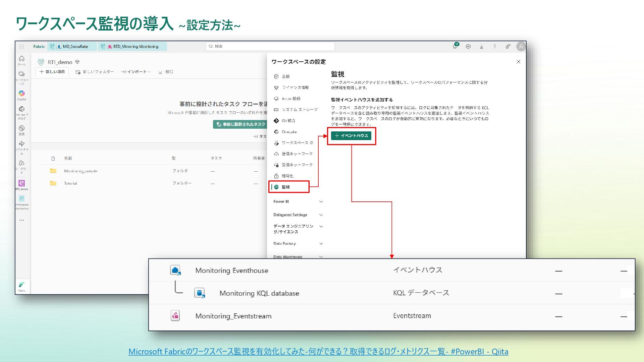Click the search input field

[270, 46]
